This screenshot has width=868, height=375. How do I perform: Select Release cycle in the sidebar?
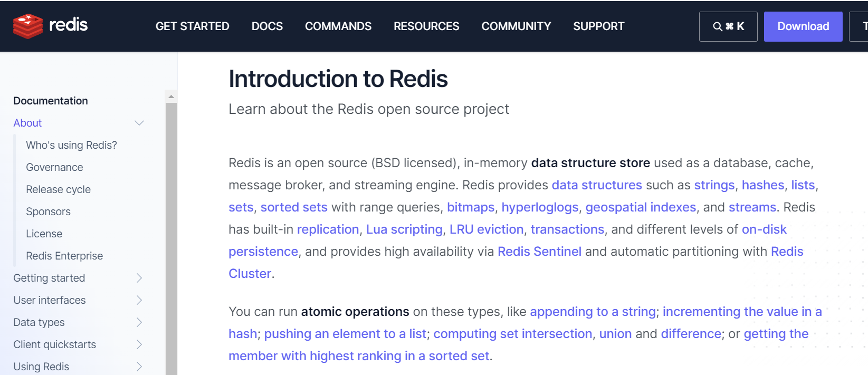[x=58, y=189]
